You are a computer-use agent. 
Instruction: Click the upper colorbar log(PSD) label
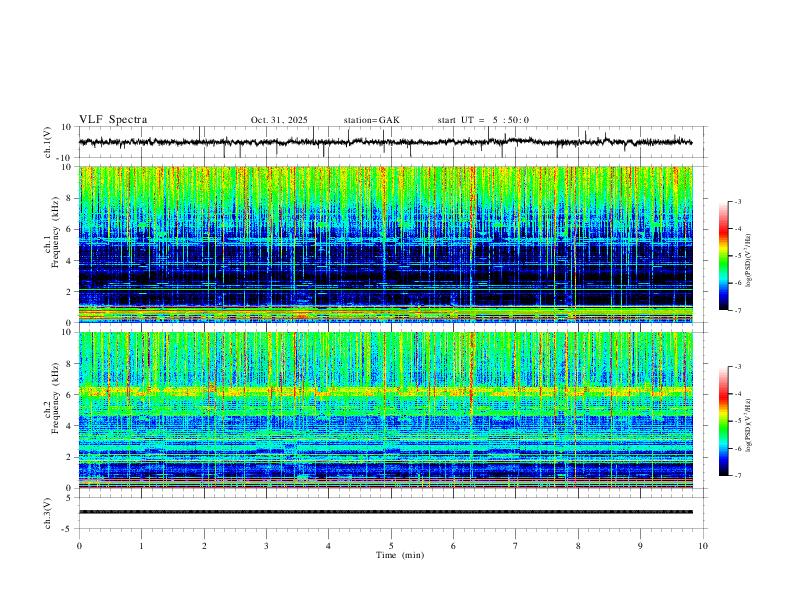point(749,261)
